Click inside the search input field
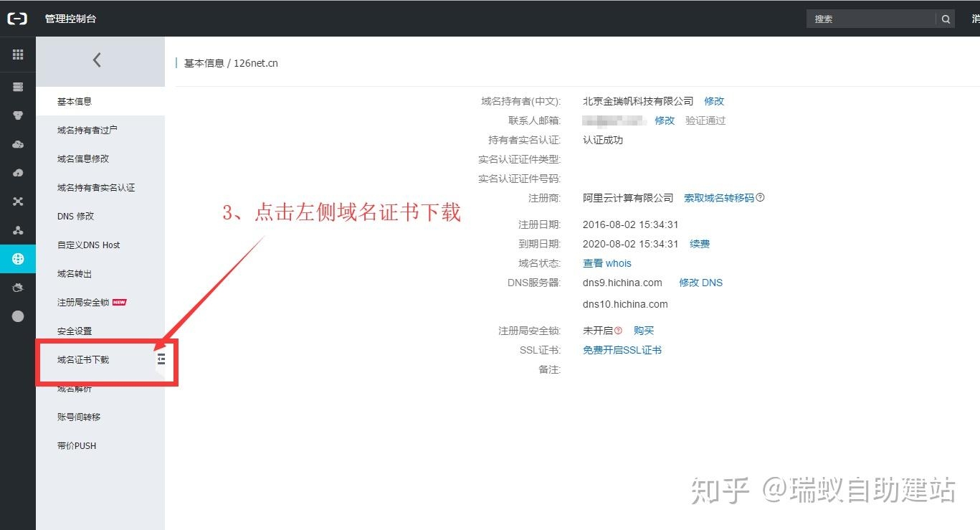Screen dimensions: 980x530 [871, 19]
